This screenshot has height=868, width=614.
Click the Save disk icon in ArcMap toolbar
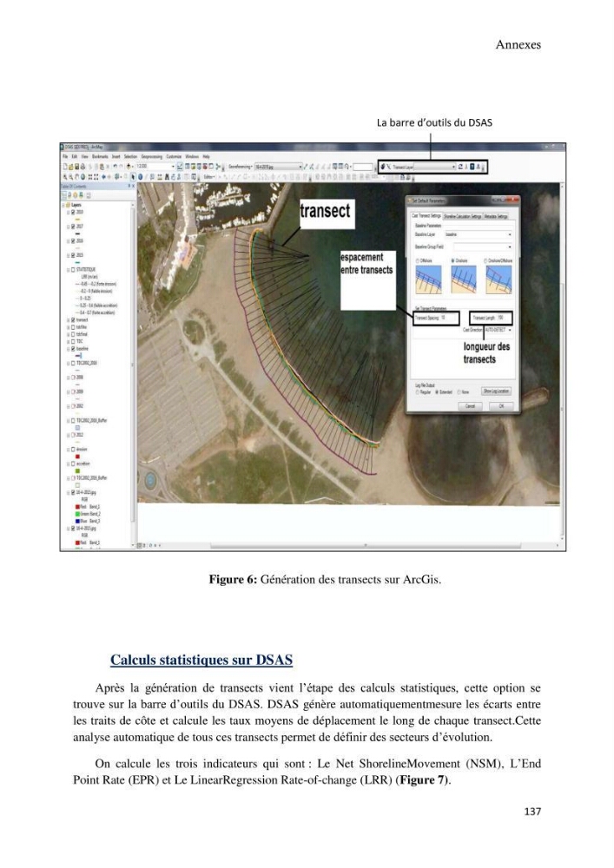(x=76, y=166)
